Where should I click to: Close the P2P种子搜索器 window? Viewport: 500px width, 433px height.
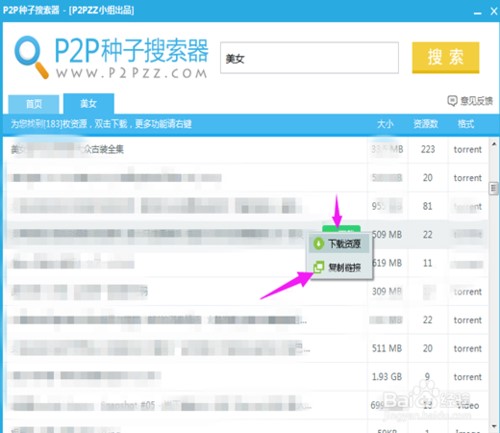494,11
